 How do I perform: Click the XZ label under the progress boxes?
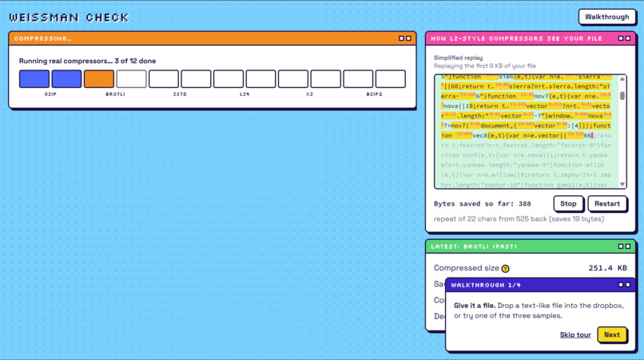(309, 94)
